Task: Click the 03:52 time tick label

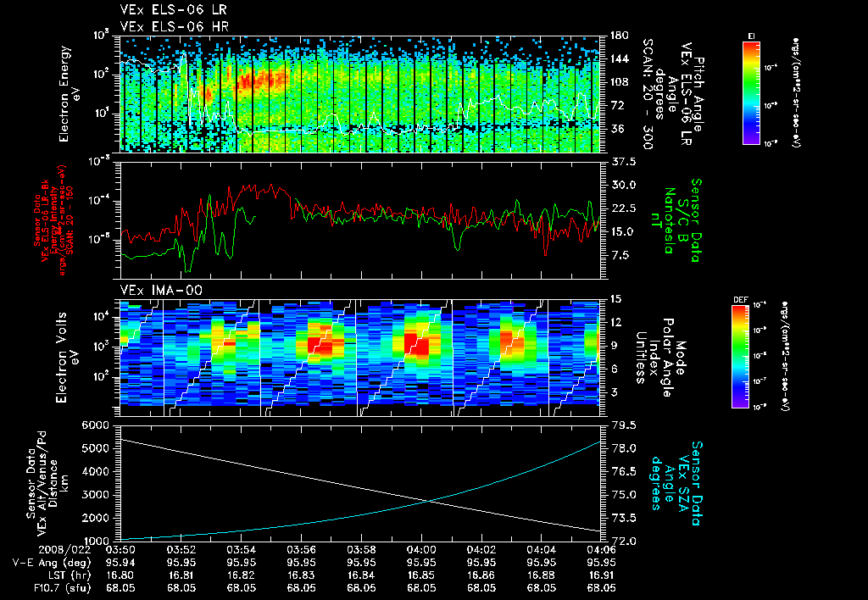Action: click(x=181, y=550)
